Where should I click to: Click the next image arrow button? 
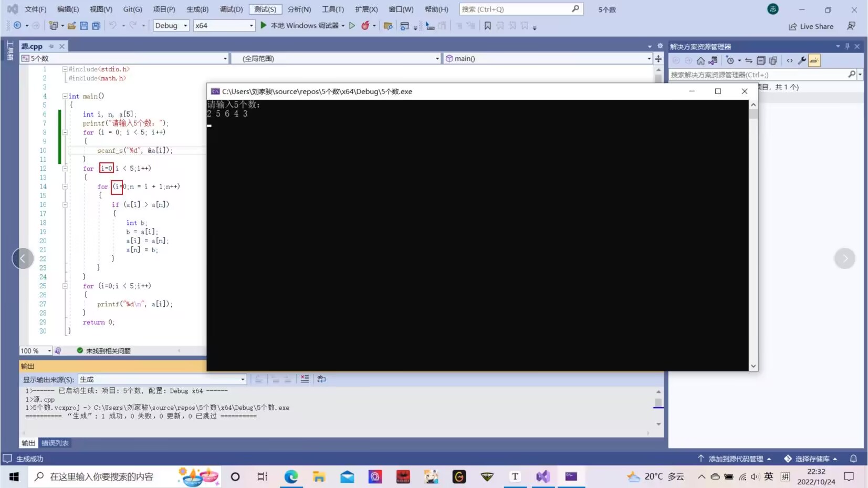point(844,258)
